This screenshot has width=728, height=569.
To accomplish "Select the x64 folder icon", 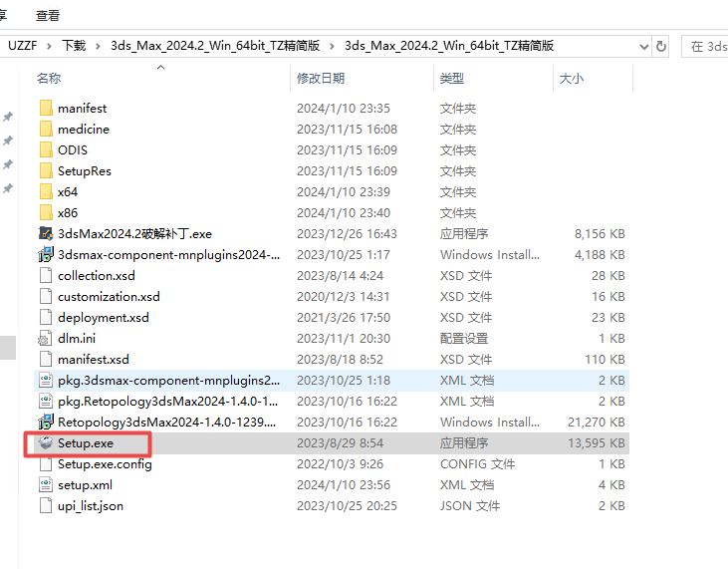I will pyautogui.click(x=45, y=191).
